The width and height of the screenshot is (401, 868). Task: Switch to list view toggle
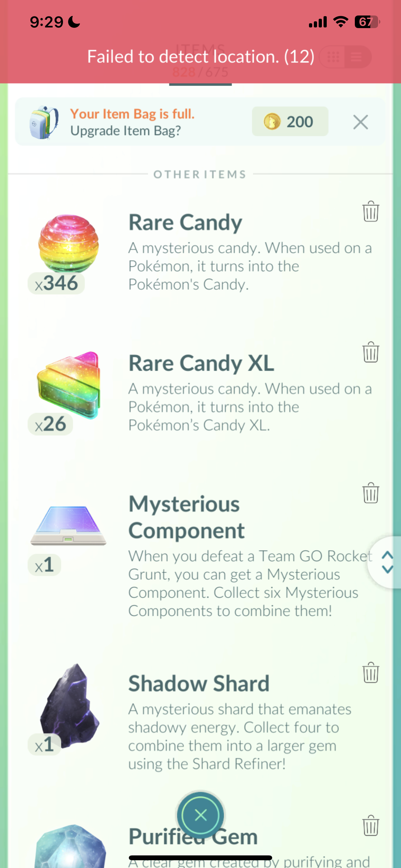[356, 57]
